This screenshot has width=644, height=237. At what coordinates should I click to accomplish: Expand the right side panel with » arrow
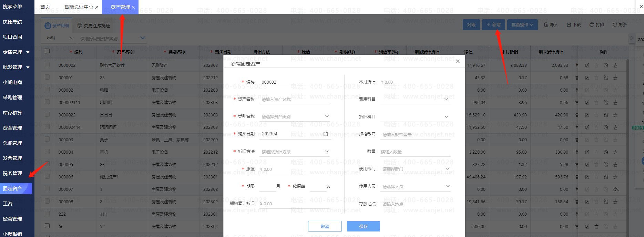(x=631, y=38)
